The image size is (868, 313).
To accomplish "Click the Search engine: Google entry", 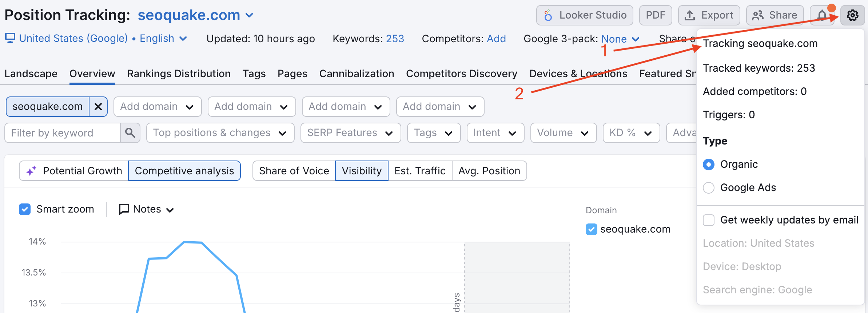I will coord(757,290).
